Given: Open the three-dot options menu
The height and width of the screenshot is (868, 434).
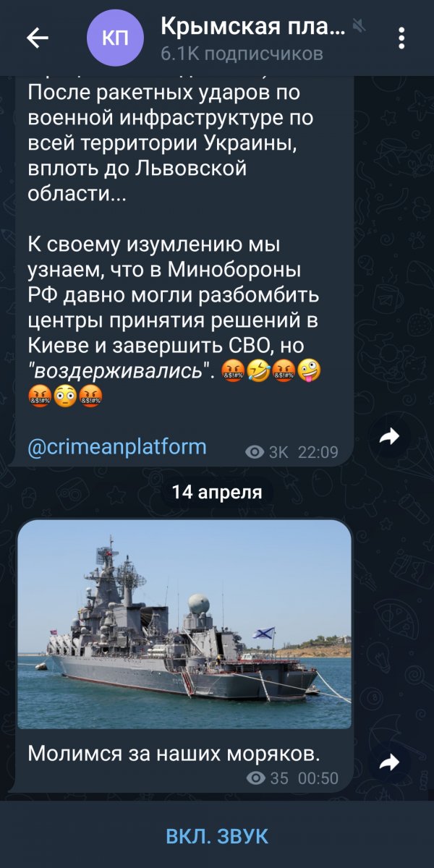Looking at the screenshot, I should click(402, 38).
